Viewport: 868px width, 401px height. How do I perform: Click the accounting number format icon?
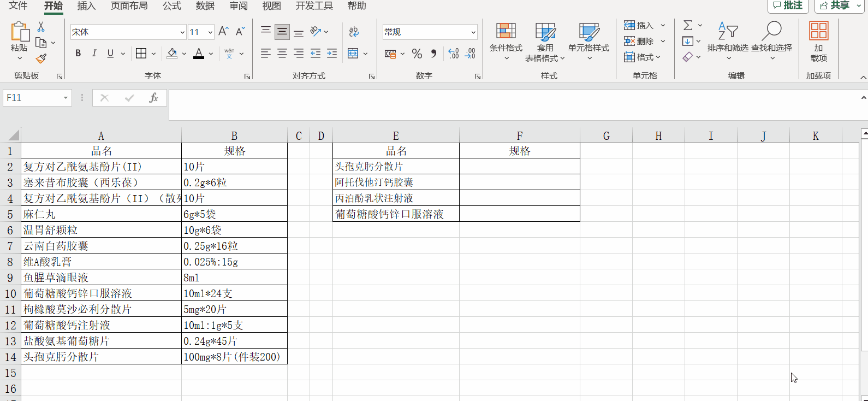pos(390,54)
